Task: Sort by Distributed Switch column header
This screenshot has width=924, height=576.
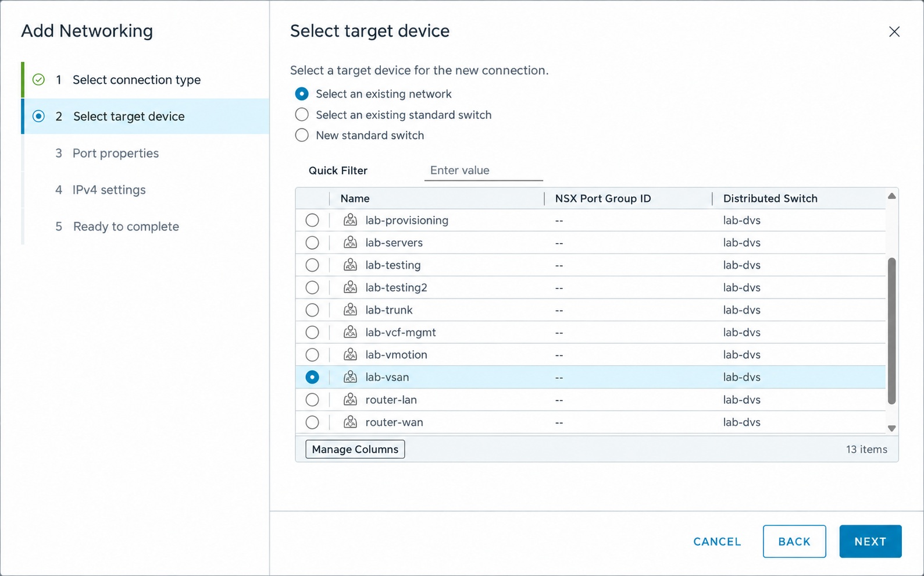Action: tap(770, 198)
